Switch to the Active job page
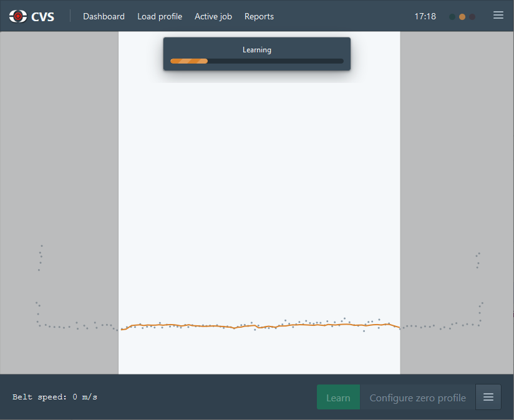The image size is (514, 420). pyautogui.click(x=213, y=16)
